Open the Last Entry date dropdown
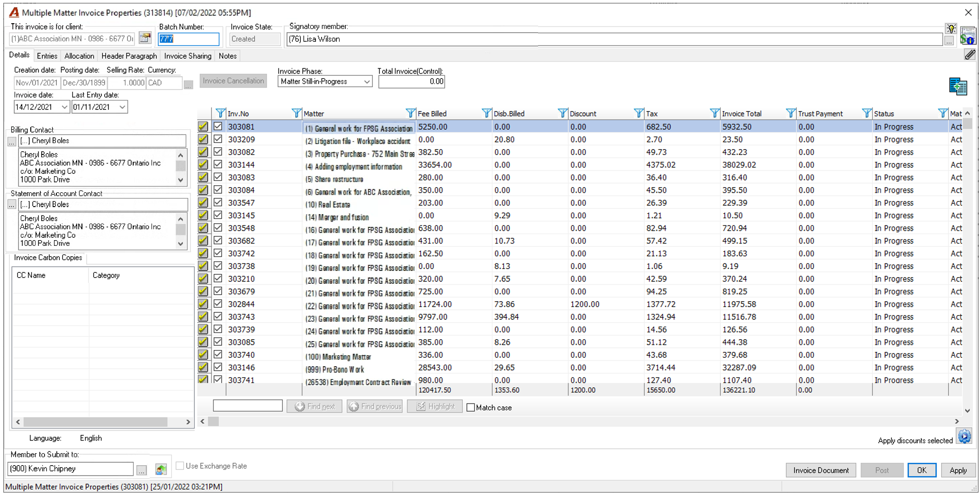 (x=122, y=107)
